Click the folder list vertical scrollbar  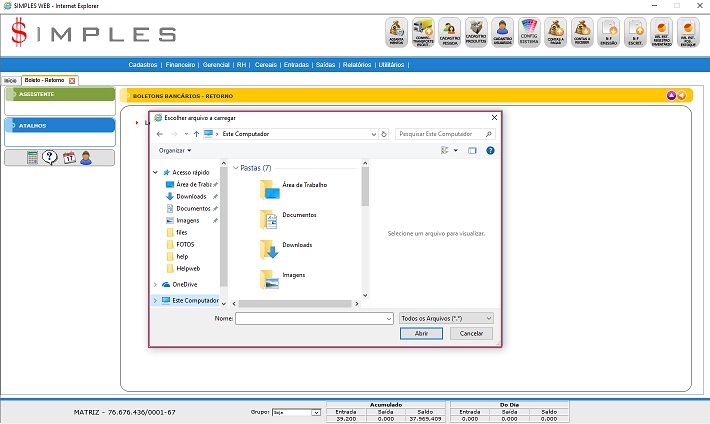[365, 230]
